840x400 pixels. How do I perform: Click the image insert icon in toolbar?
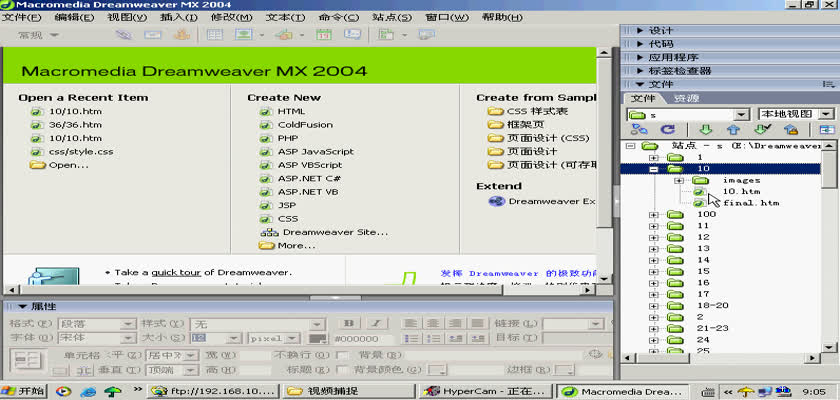coord(244,35)
